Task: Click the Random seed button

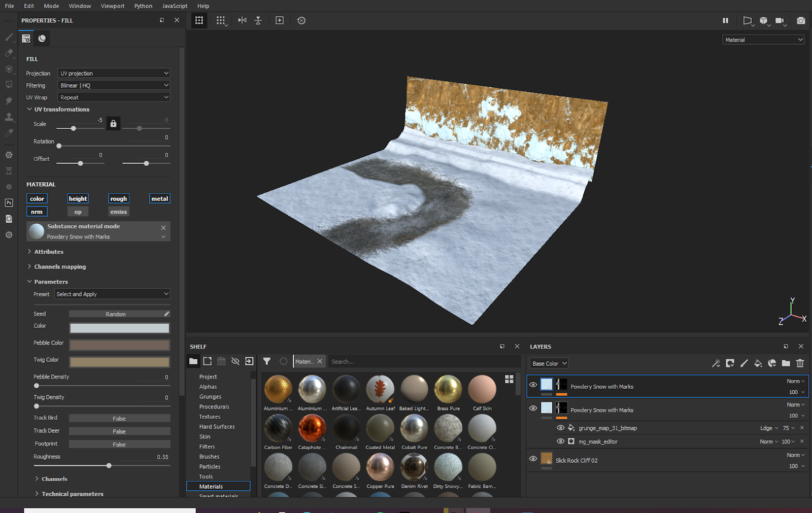Action: click(x=116, y=314)
